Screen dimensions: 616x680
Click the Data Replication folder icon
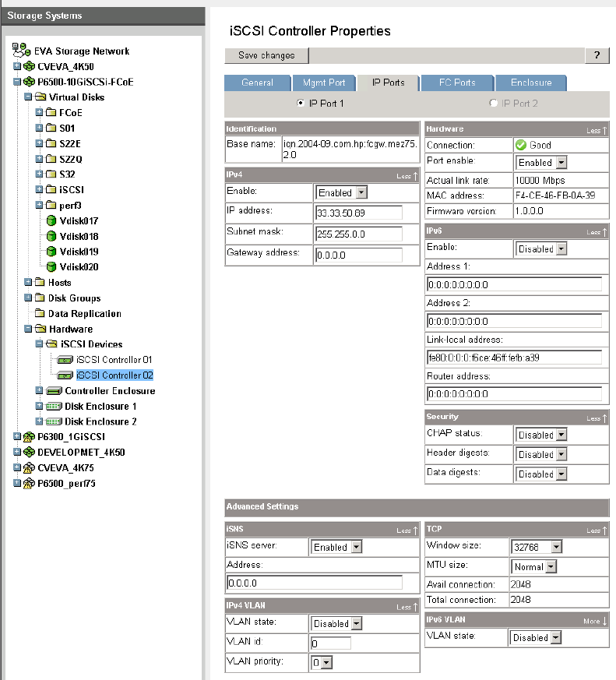(x=40, y=313)
